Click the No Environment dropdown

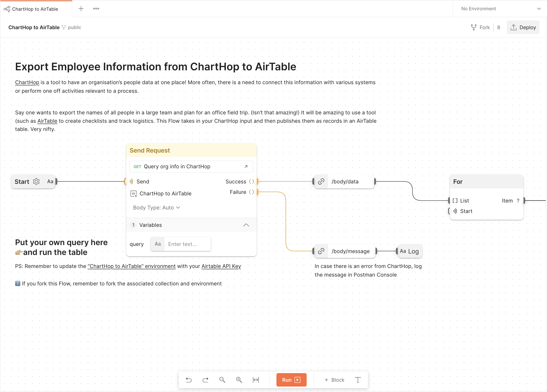point(501,8)
